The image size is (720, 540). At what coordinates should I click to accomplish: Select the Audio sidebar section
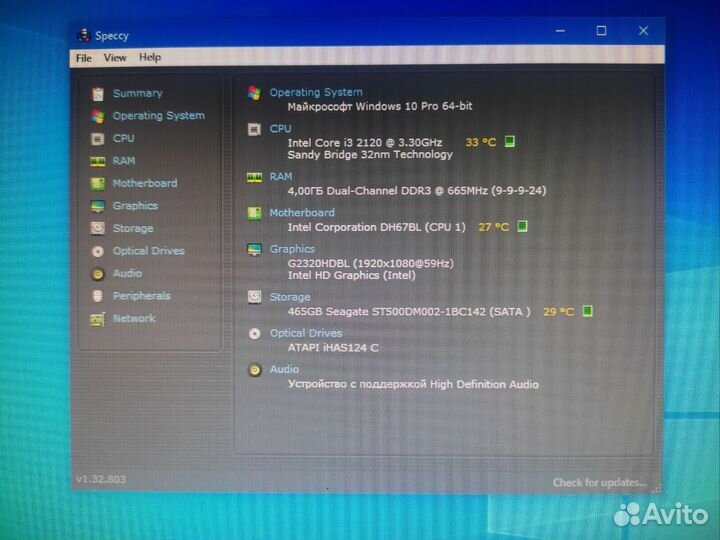[x=127, y=273]
